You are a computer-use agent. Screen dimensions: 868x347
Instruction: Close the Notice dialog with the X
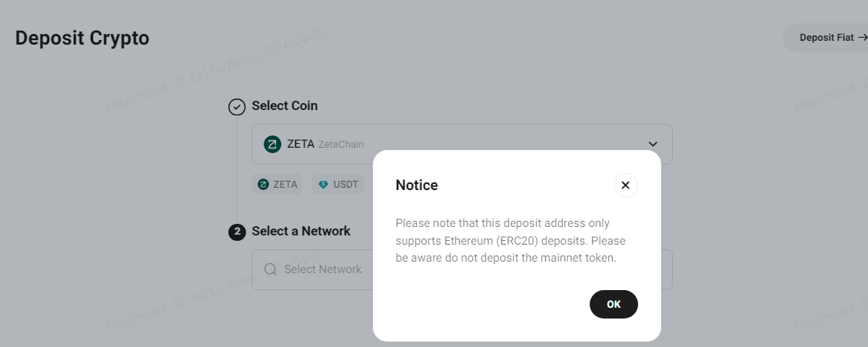(x=626, y=185)
